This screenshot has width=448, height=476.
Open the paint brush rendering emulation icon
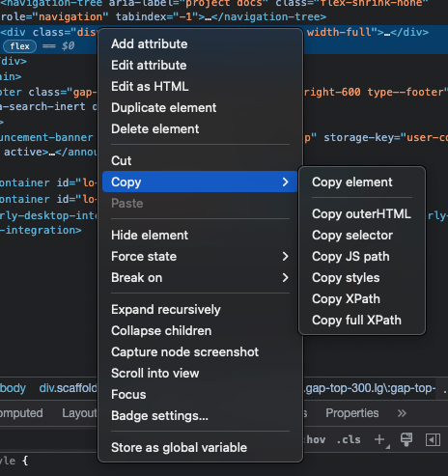click(x=406, y=439)
